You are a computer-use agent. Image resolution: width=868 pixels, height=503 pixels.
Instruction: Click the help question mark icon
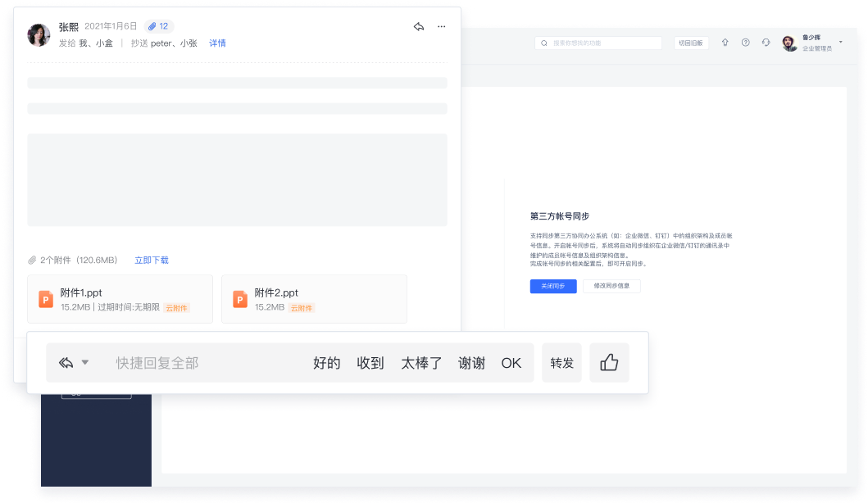click(x=745, y=43)
